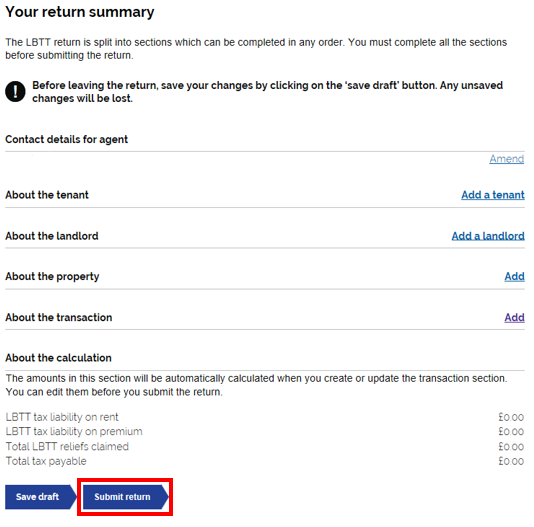Click the About the transaction heading
Viewport: 534px width, 527px height.
(x=59, y=317)
